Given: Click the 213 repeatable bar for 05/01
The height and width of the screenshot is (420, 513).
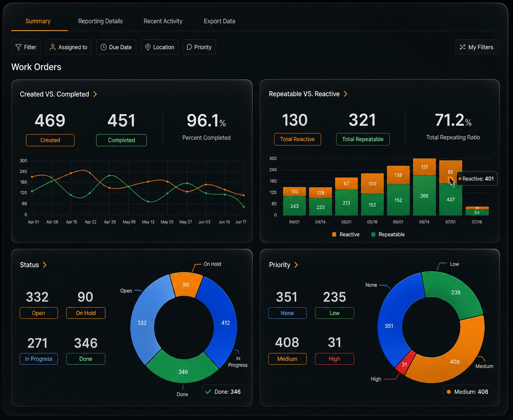Looking at the screenshot, I should click(x=346, y=203).
